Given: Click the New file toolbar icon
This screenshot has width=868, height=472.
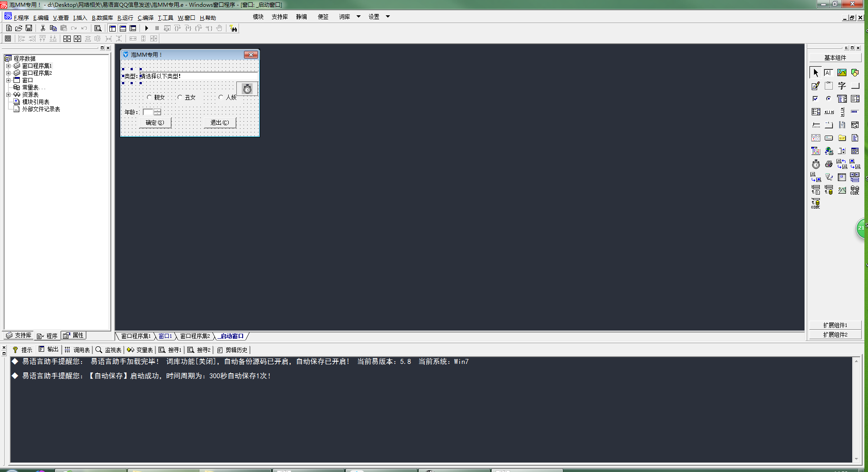Looking at the screenshot, I should [9, 28].
